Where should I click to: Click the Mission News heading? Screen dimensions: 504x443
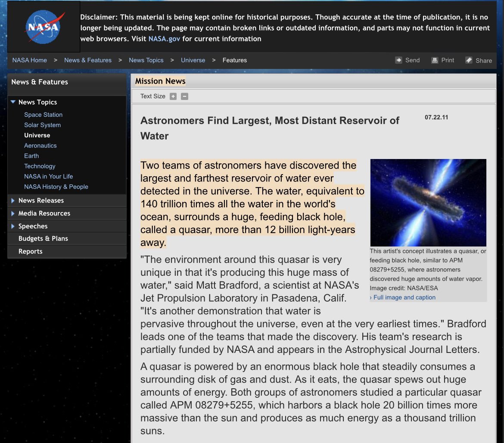[x=160, y=81]
